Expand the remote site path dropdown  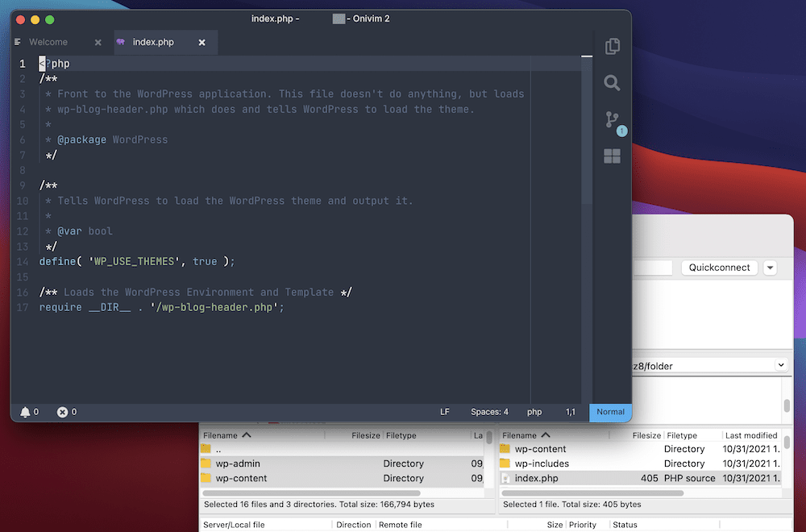[780, 365]
